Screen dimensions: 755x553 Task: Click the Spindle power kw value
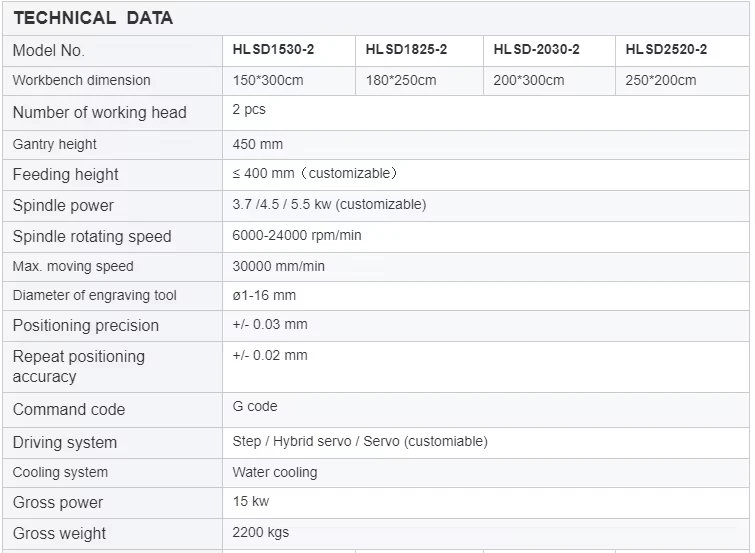(329, 204)
